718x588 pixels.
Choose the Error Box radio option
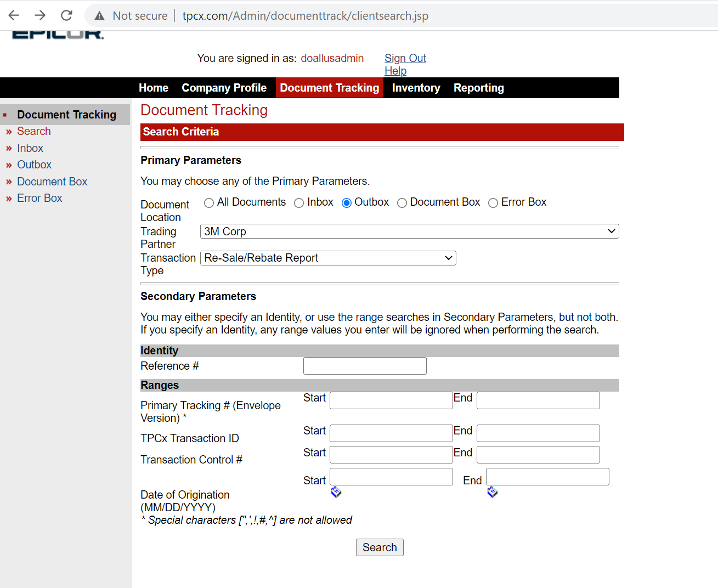(493, 203)
